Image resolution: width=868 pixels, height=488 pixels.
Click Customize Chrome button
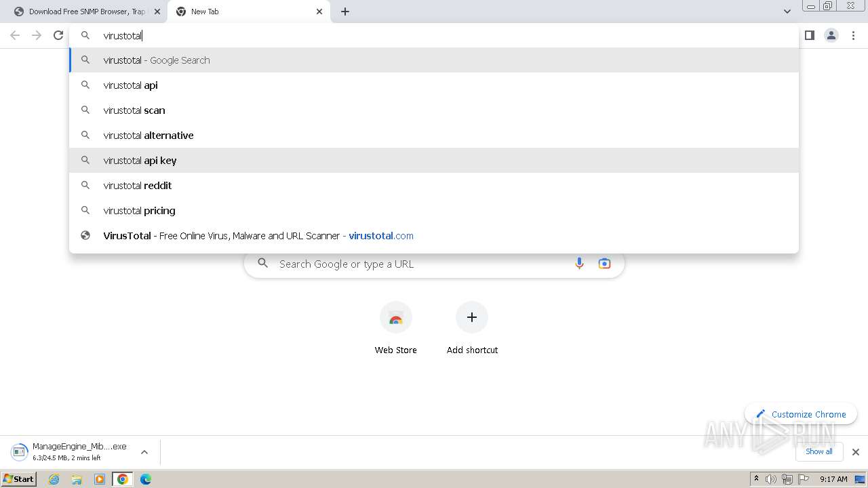801,414
